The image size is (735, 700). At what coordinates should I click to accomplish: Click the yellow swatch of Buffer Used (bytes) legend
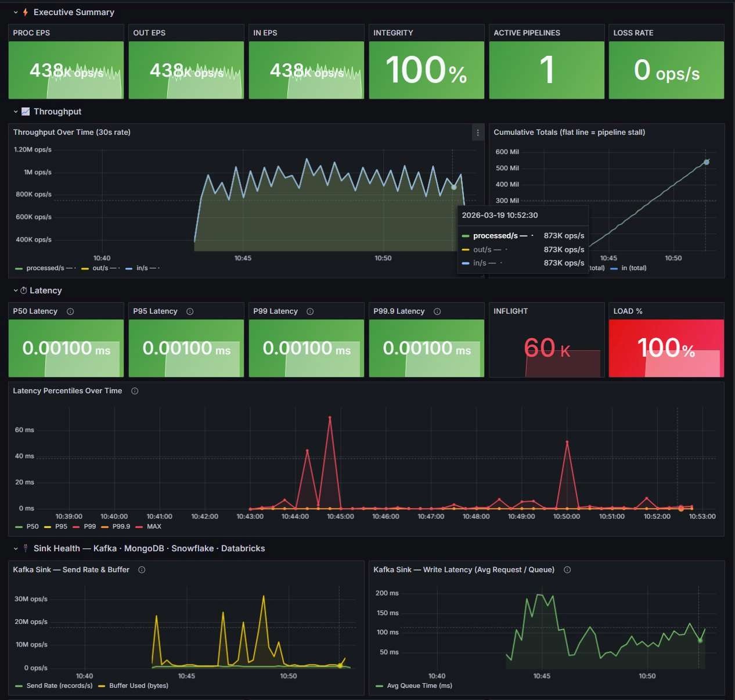pyautogui.click(x=102, y=686)
